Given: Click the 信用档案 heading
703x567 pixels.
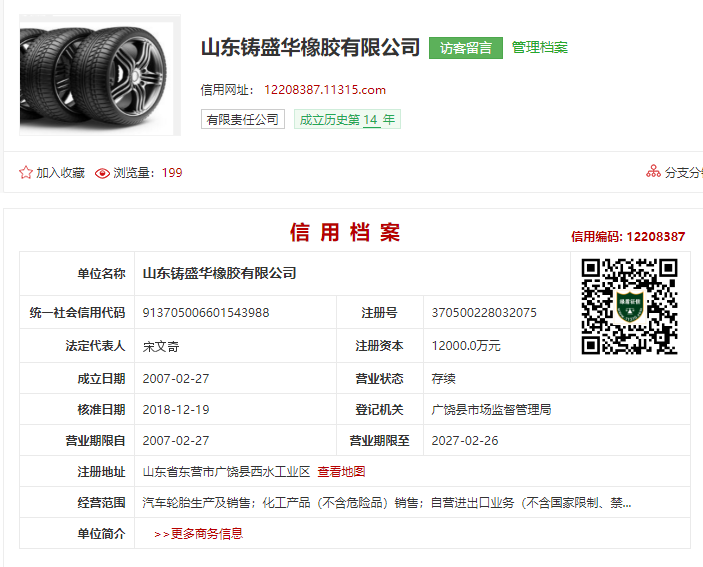Looking at the screenshot, I should [x=344, y=232].
